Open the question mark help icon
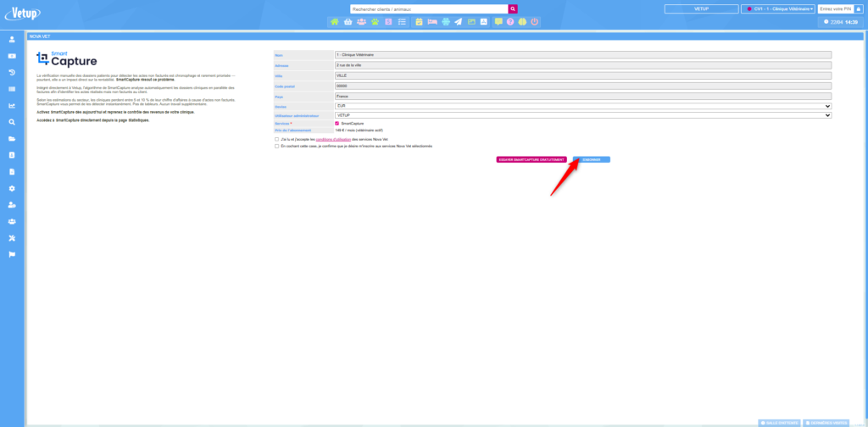Screen dimensions: 868x427 click(510, 21)
